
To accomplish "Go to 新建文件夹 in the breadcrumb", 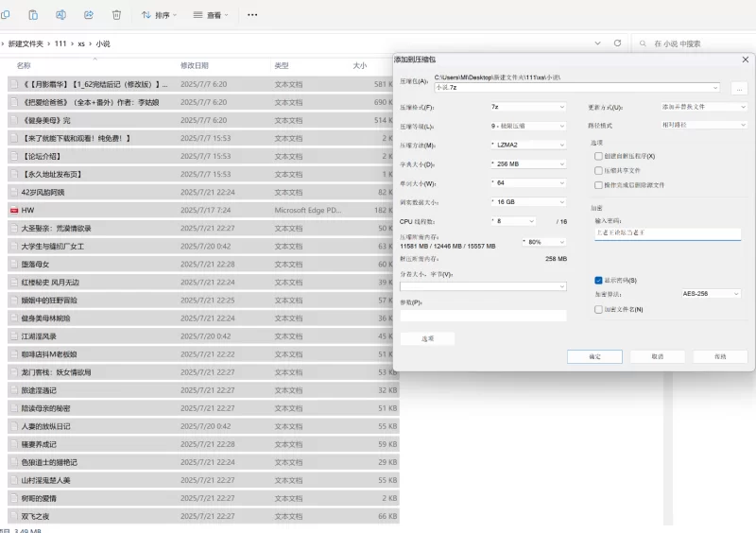I will (x=26, y=43).
